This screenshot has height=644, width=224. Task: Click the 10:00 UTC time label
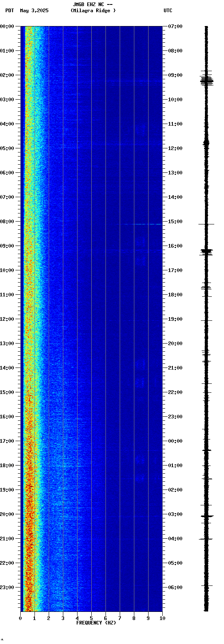coord(175,100)
